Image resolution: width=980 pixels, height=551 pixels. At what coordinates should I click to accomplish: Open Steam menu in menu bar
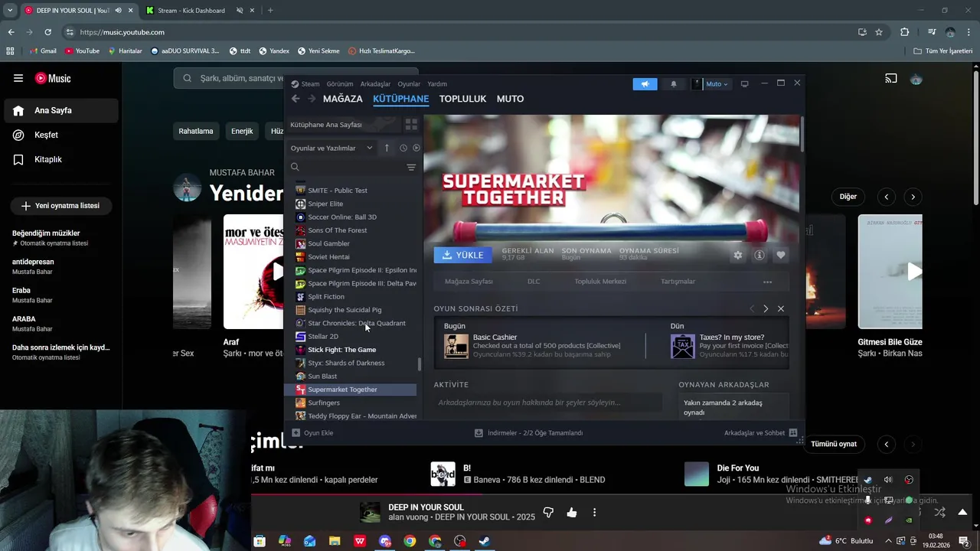(310, 84)
